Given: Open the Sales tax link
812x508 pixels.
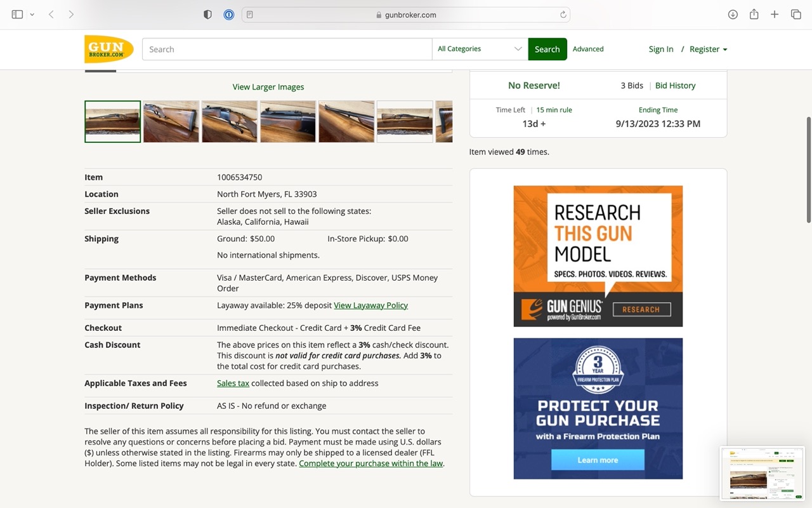Looking at the screenshot, I should [x=233, y=384].
